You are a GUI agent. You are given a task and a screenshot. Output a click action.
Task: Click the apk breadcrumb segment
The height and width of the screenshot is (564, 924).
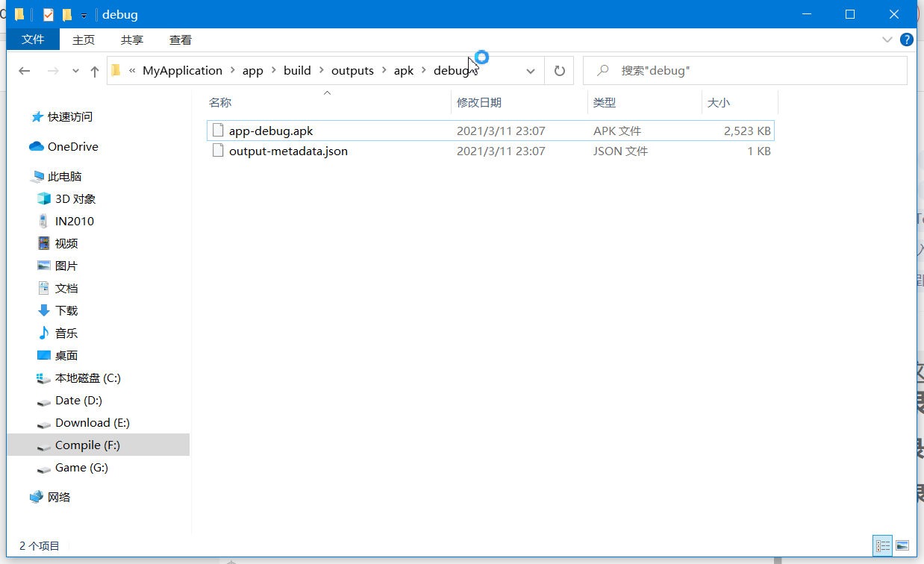[x=404, y=71]
